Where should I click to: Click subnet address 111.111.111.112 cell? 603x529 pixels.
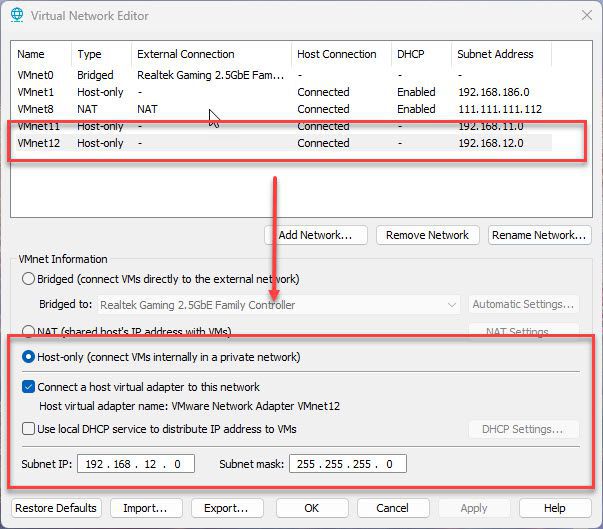coord(500,109)
